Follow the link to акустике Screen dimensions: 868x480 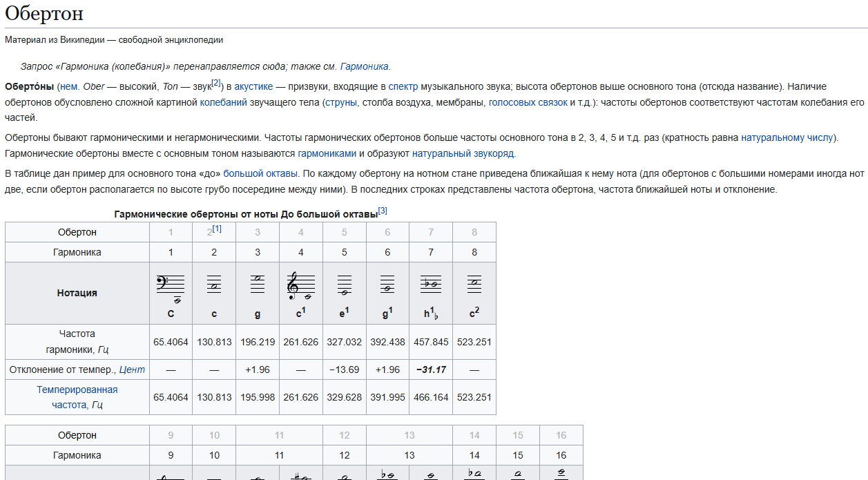click(x=253, y=86)
